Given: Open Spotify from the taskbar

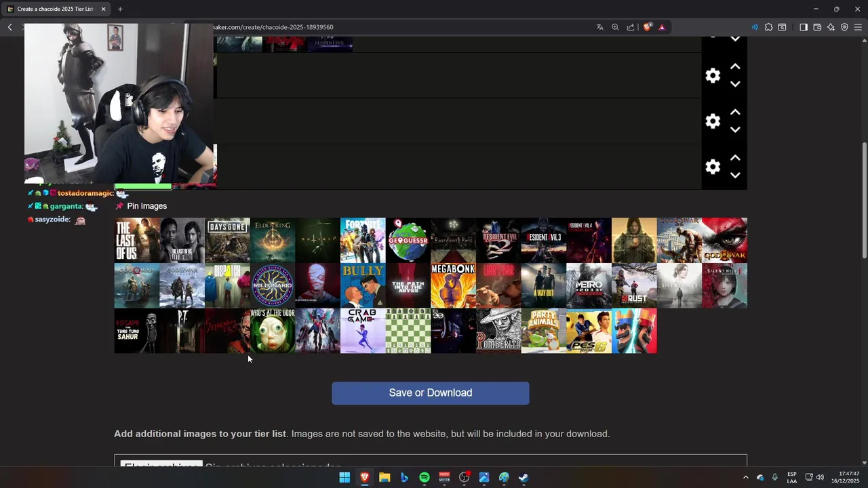Looking at the screenshot, I should 425,477.
